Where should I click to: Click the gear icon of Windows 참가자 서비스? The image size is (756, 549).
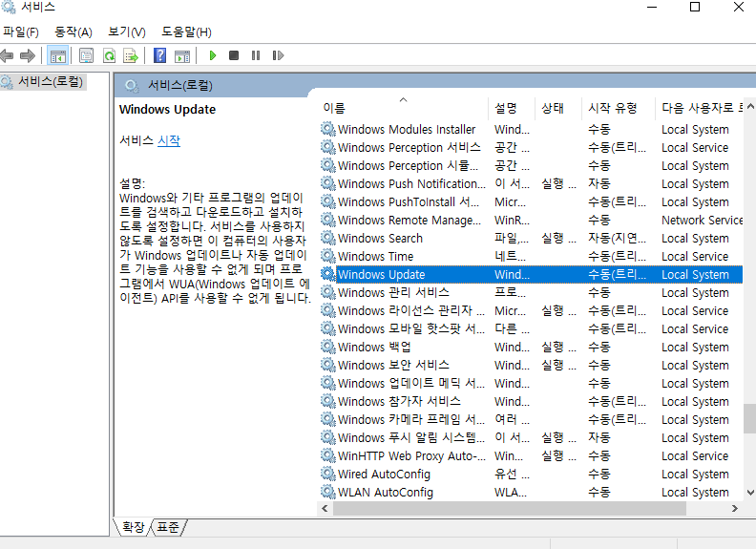pos(328,401)
